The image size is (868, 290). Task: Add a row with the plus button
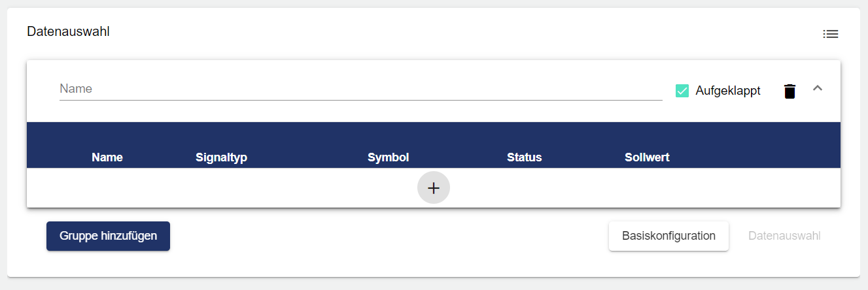[433, 188]
